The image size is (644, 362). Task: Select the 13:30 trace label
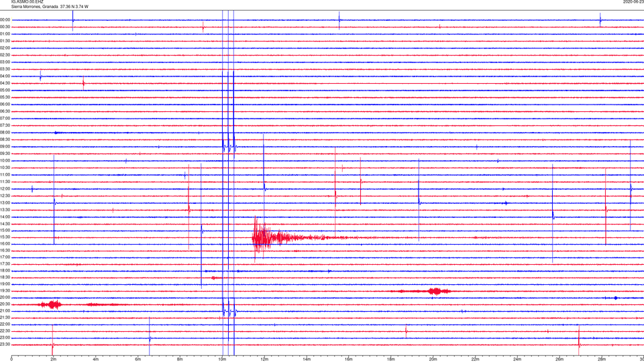[5, 210]
